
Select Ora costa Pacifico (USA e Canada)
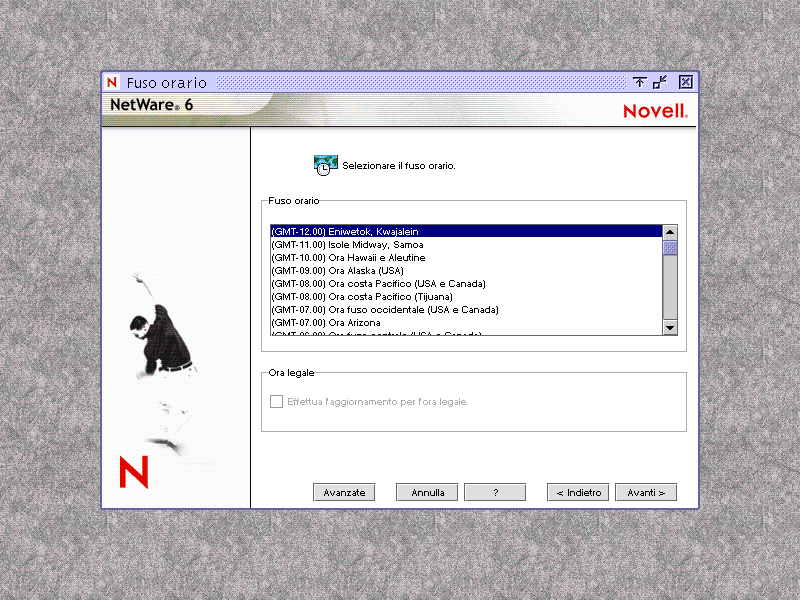tap(466, 284)
